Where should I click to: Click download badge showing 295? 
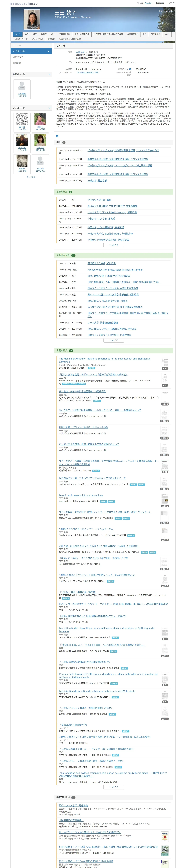165,404
